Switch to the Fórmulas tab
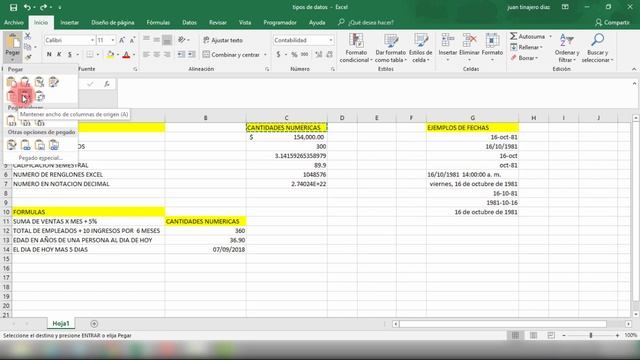 coord(158,22)
